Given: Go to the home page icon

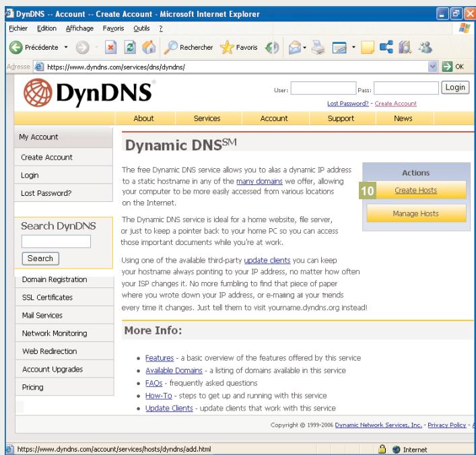Looking at the screenshot, I should click(x=149, y=47).
